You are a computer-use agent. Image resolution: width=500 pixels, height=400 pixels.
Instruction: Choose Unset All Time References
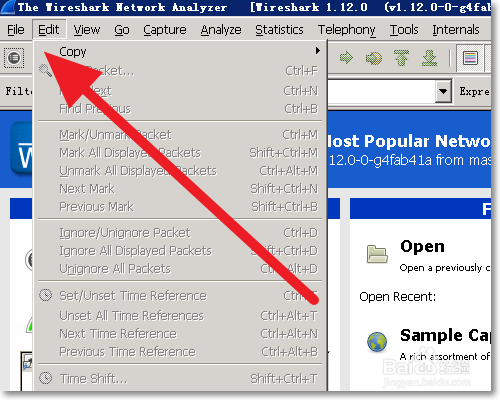click(x=180, y=315)
